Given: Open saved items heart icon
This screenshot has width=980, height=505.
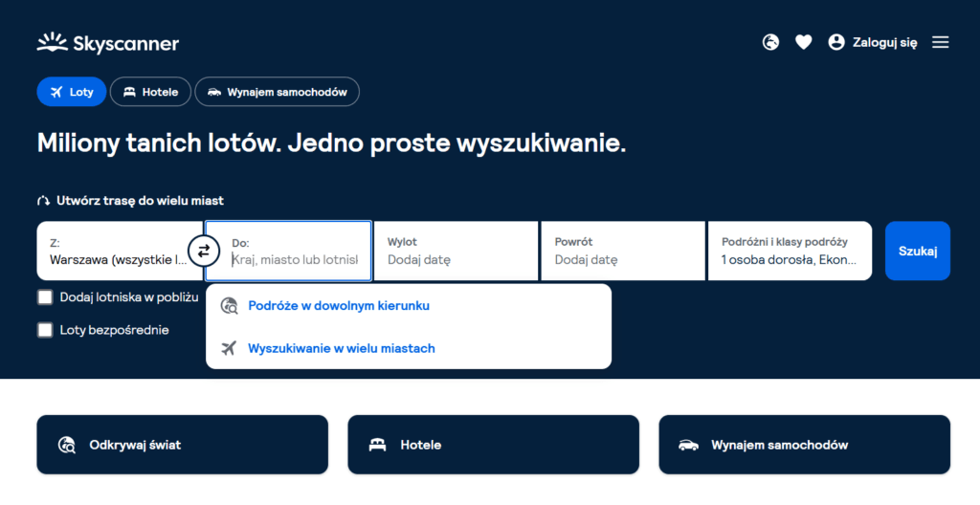Looking at the screenshot, I should (x=803, y=42).
